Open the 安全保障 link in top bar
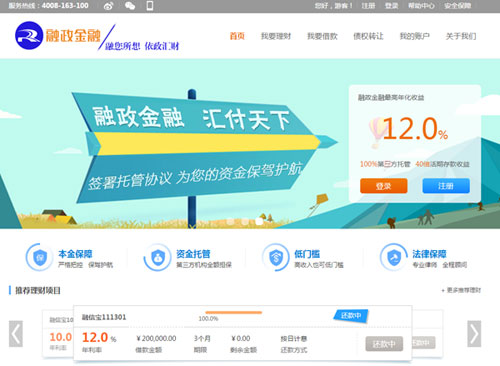The image size is (500, 366). tap(458, 6)
